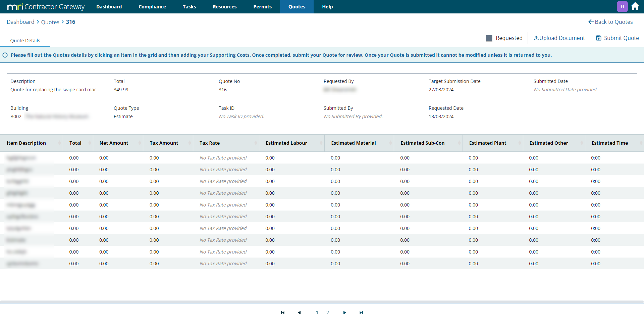The width and height of the screenshot is (644, 320).
Task: Click Dashboard breadcrumb link
Action: [x=20, y=22]
